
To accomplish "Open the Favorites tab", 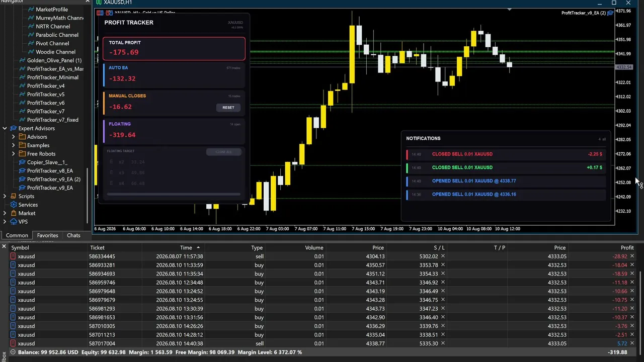I will tap(47, 235).
